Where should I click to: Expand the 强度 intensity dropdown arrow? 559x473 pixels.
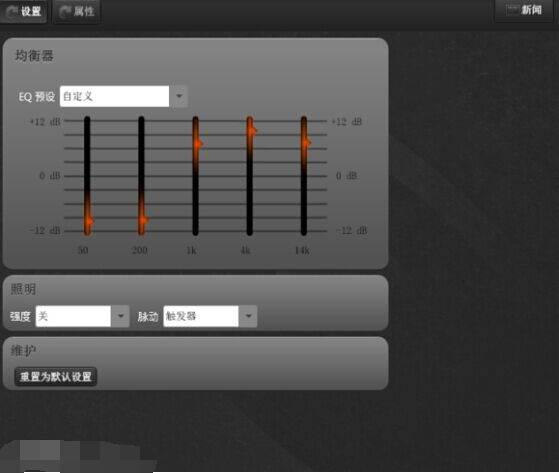[120, 316]
